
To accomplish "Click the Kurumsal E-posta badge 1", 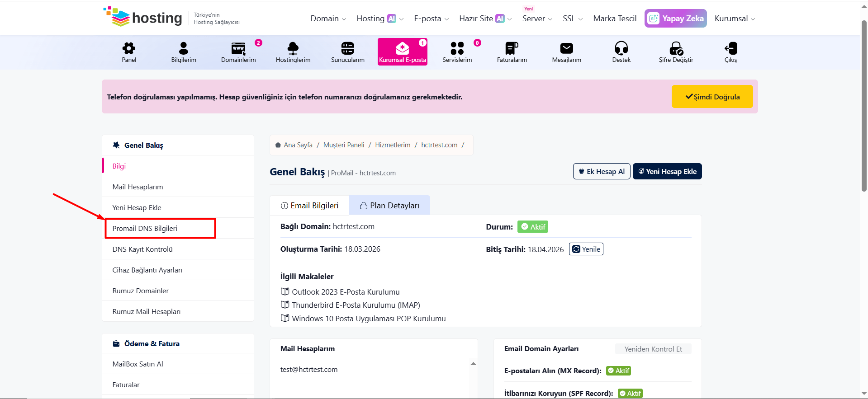I will coord(422,42).
